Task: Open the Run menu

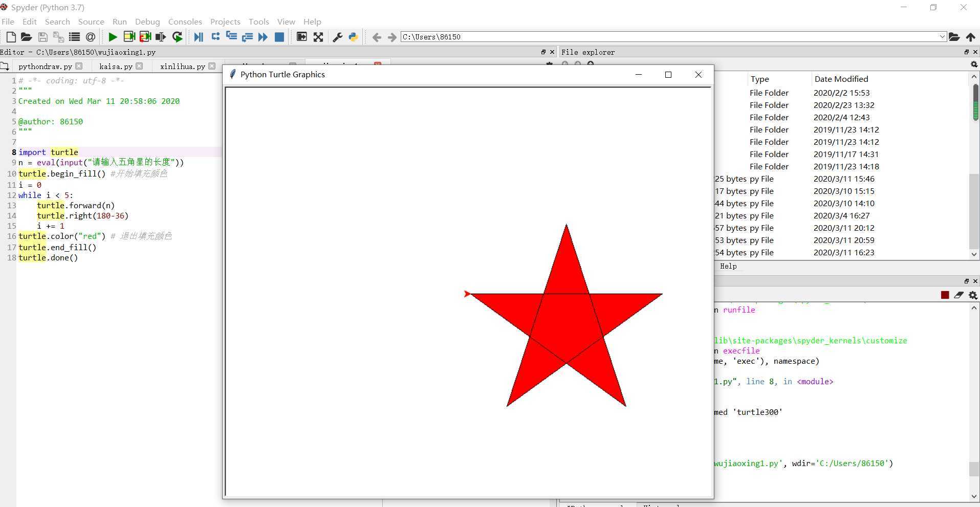Action: point(120,21)
